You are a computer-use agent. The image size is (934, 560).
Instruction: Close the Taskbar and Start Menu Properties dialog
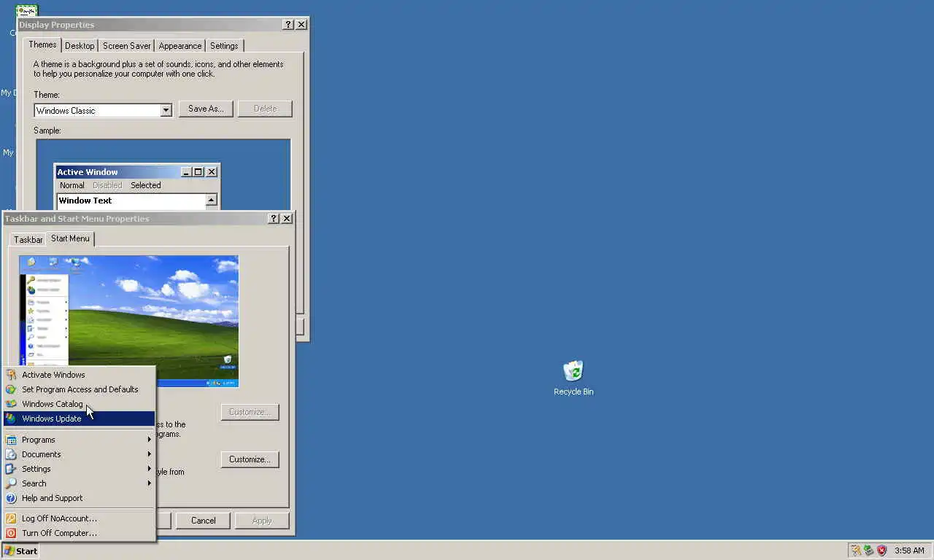tap(287, 219)
